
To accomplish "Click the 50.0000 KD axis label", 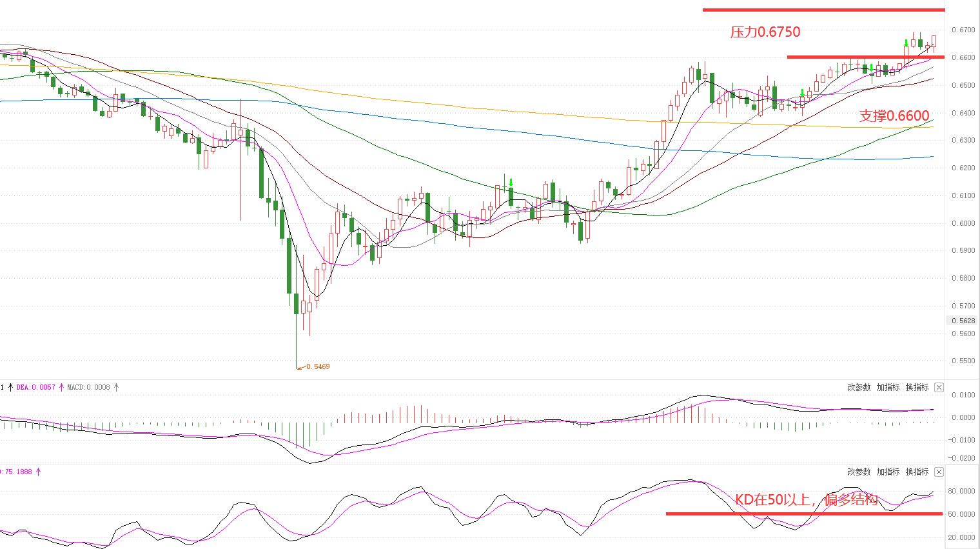I will (961, 514).
